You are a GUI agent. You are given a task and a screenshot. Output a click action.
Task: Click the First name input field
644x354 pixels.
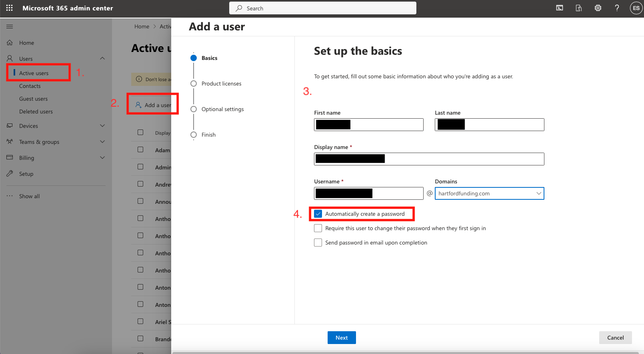pos(369,125)
